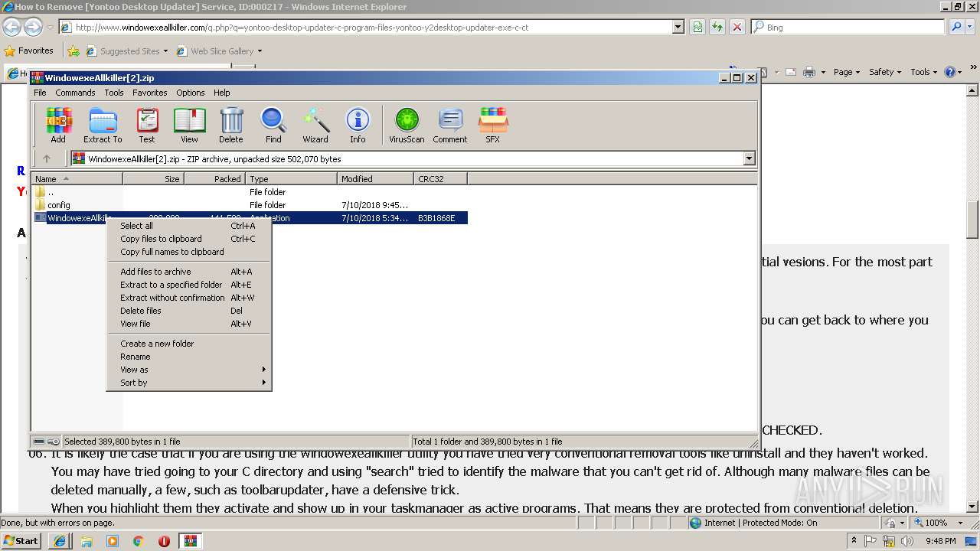980x551 pixels.
Task: Open the WinRAR Tools menu
Action: click(114, 93)
